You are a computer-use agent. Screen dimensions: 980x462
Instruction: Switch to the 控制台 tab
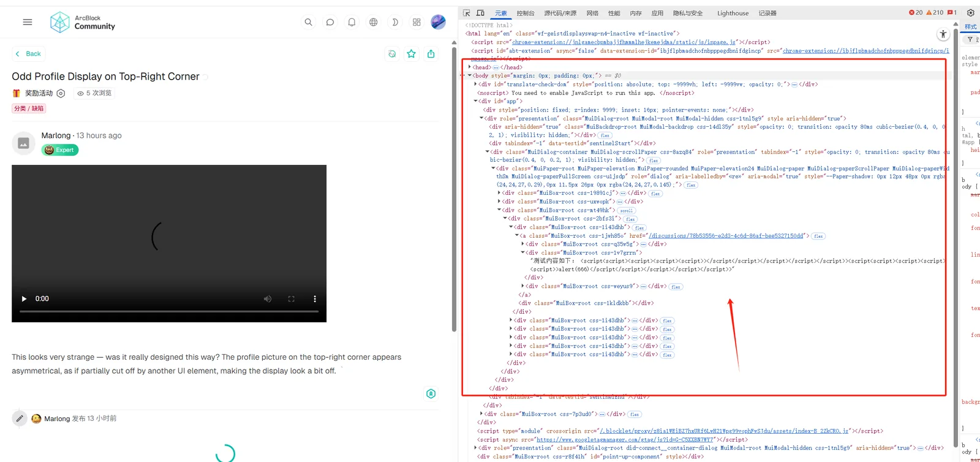click(526, 13)
